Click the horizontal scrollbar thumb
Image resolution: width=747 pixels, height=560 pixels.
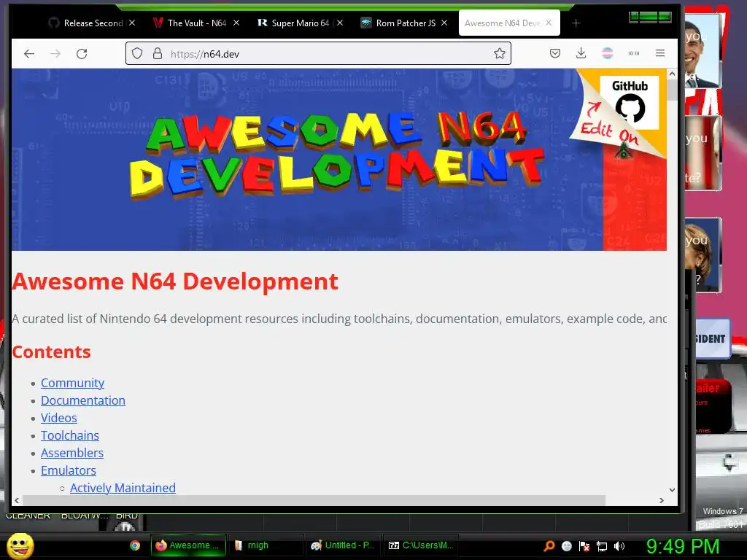(314, 500)
